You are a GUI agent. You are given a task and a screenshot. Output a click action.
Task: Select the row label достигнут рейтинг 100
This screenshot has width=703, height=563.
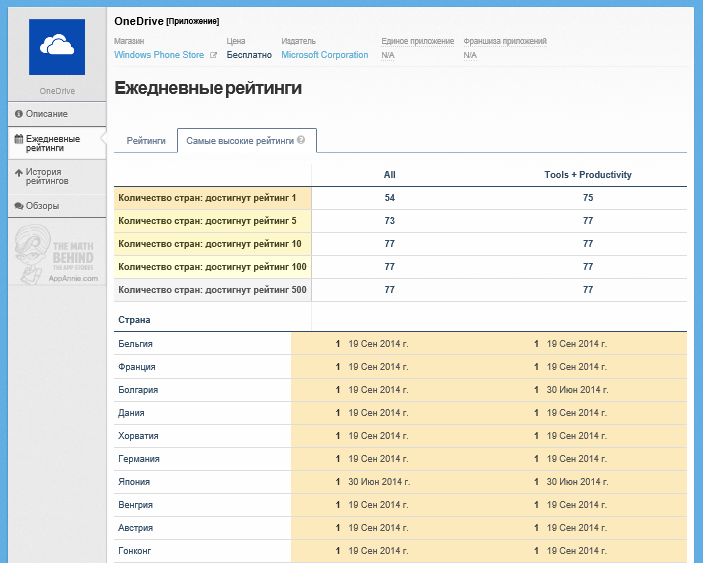coord(212,267)
